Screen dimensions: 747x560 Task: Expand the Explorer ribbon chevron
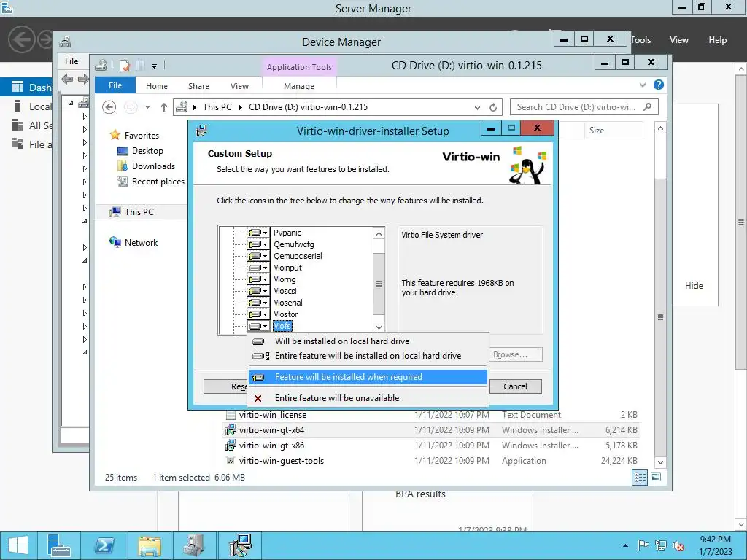642,85
